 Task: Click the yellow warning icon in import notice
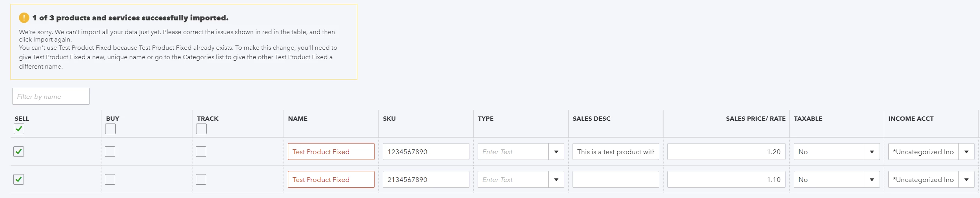24,18
